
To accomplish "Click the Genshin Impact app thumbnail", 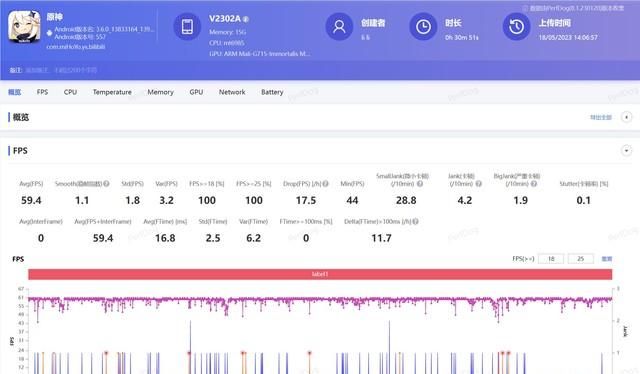I will [24, 27].
